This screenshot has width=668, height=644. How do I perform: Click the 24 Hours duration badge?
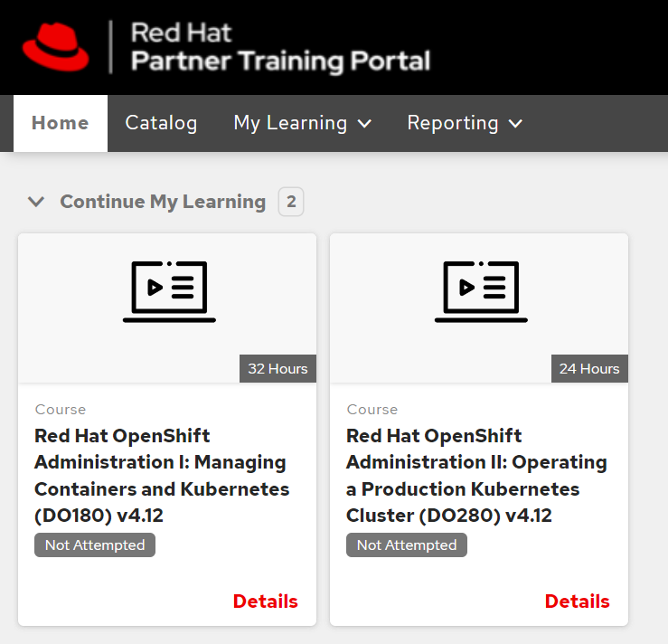589,368
